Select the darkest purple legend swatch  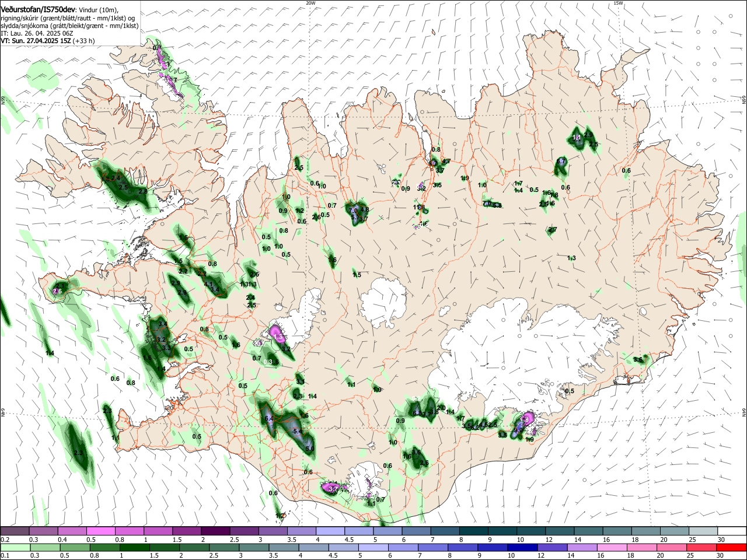tap(215, 531)
